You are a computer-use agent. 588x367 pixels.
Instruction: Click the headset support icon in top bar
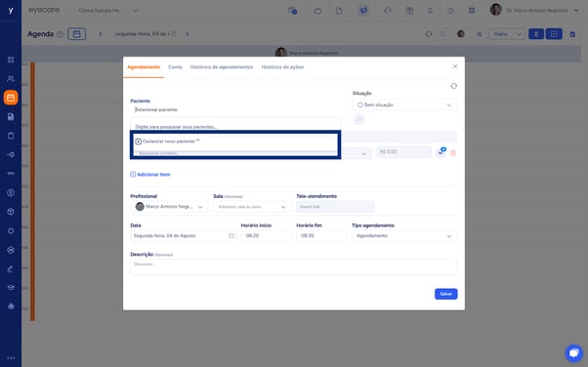[388, 11]
